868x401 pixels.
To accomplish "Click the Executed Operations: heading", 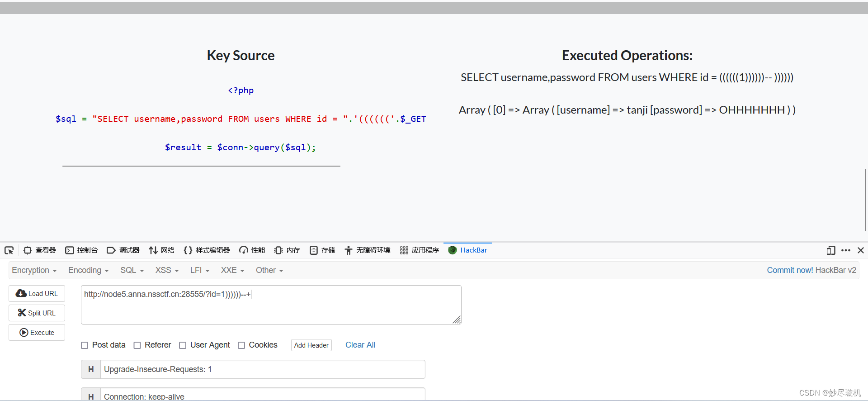I will pos(627,55).
